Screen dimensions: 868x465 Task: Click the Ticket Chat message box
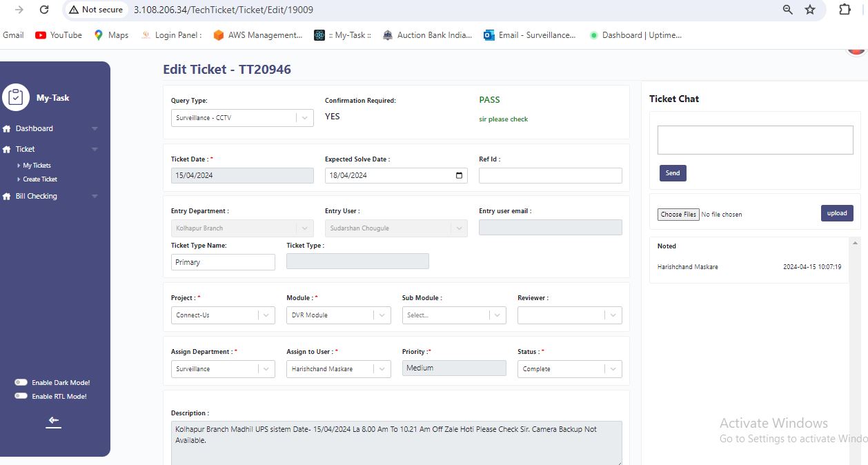(756, 140)
